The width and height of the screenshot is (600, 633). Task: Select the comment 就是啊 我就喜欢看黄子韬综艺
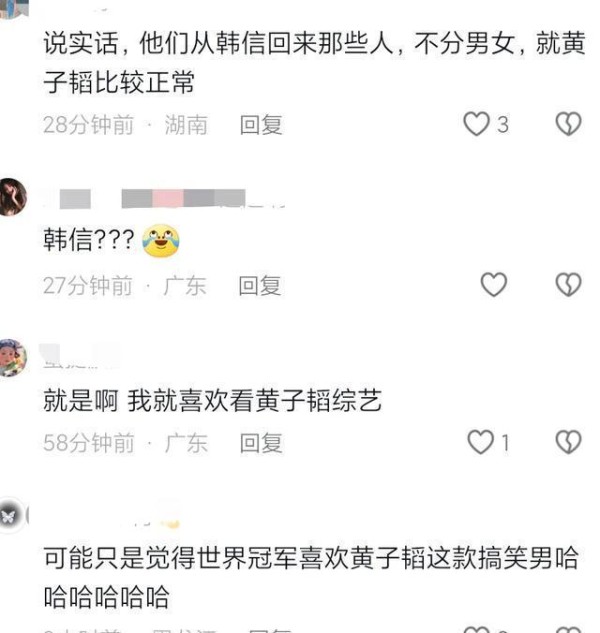pos(212,400)
